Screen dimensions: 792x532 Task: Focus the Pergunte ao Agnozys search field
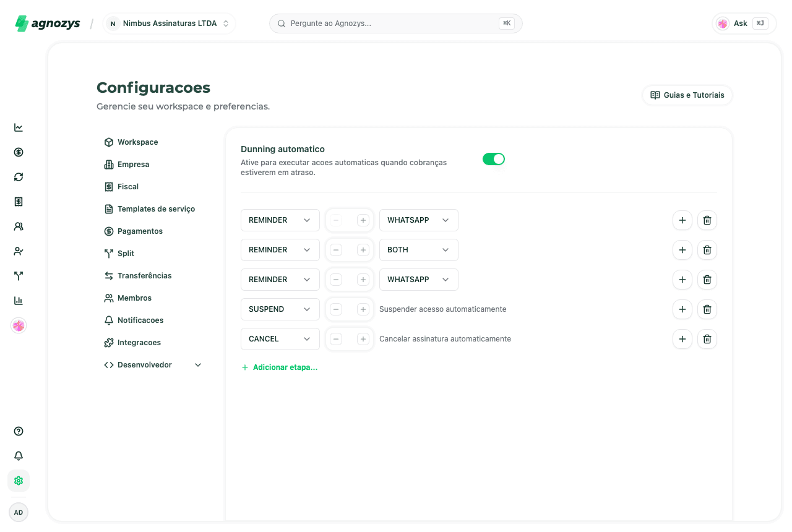[396, 24]
